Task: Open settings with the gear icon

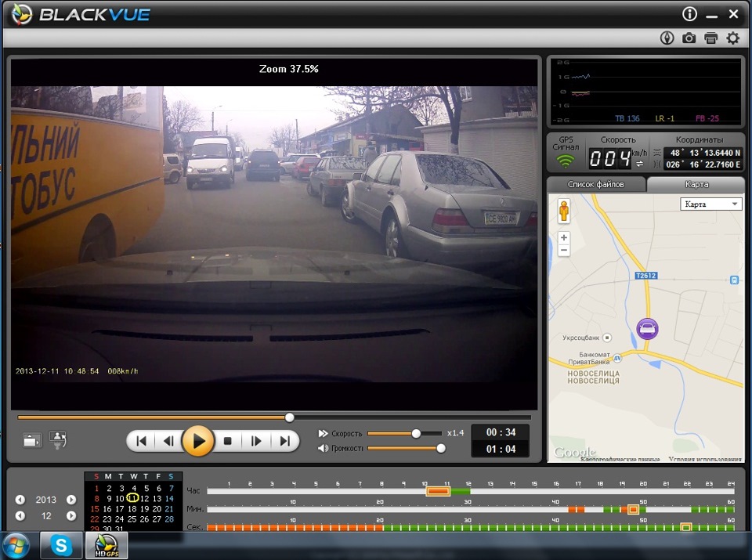Action: tap(733, 38)
